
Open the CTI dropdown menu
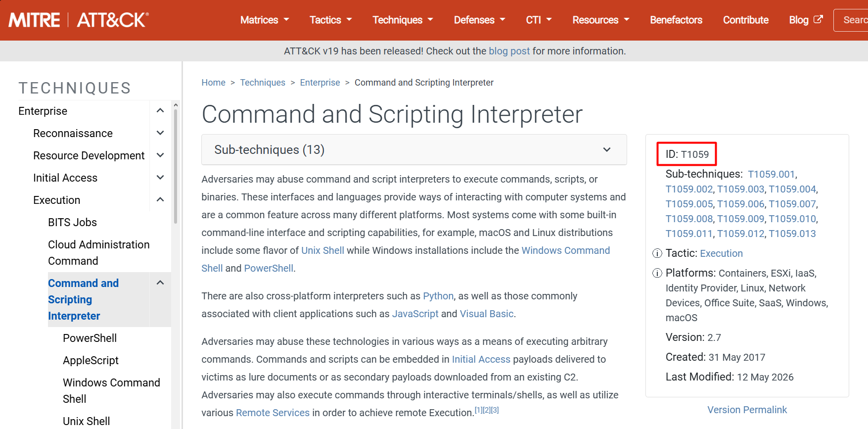click(x=539, y=20)
